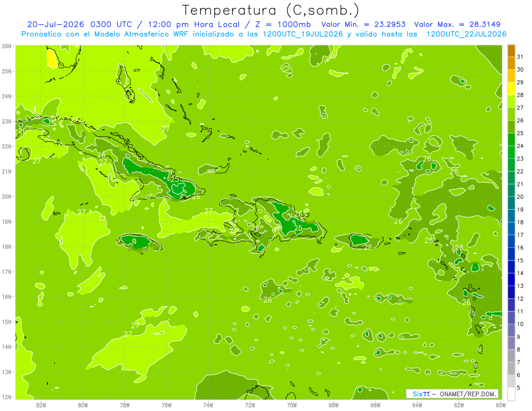The width and height of the screenshot is (532, 411).
Task: Pick the orange 30–31 swatch on color scale
Action: (511, 63)
